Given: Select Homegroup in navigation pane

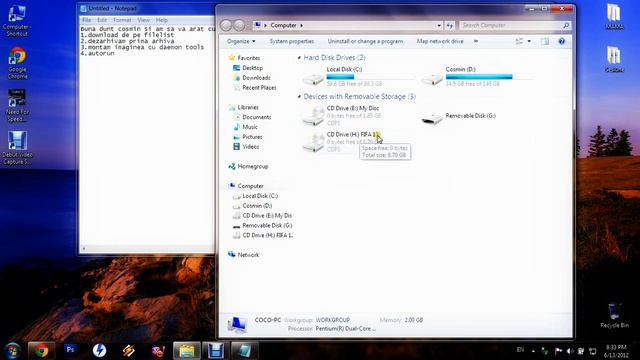Looking at the screenshot, I should 253,167.
